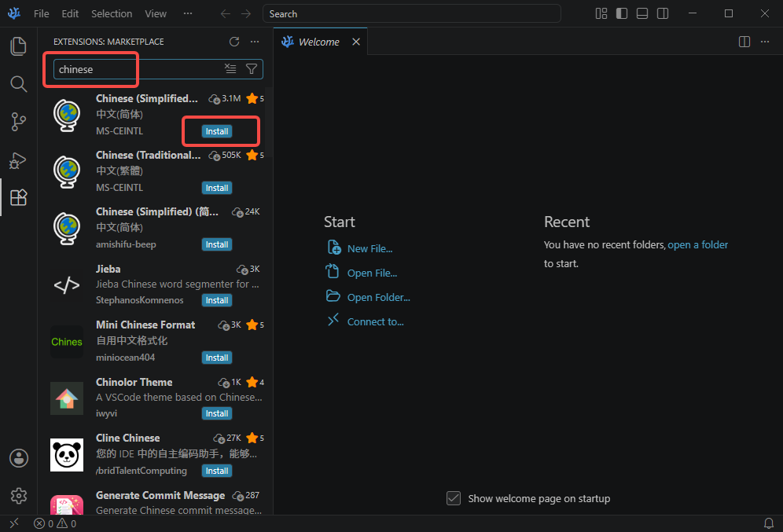The image size is (783, 532).
Task: Close the Welcome tab
Action: 356,42
